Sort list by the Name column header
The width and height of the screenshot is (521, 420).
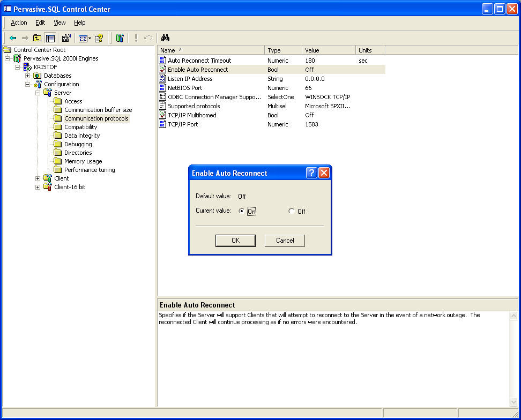click(x=211, y=50)
